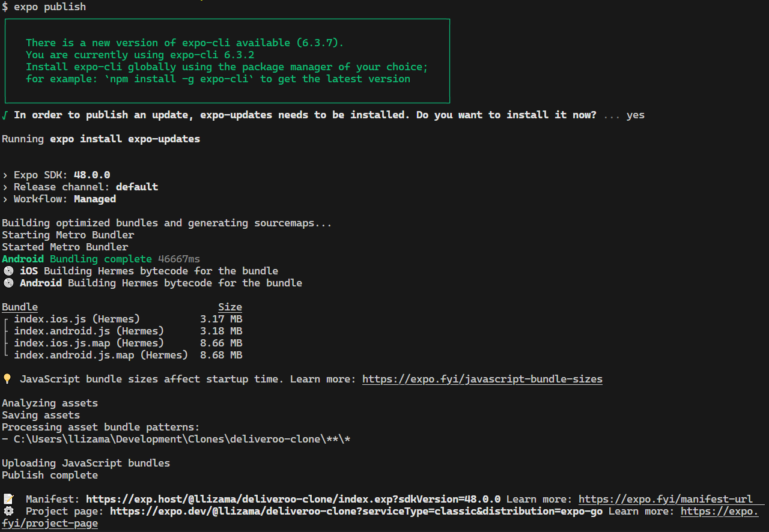
Task: Click "Processing asset bundle patterns:"
Action: (x=101, y=427)
